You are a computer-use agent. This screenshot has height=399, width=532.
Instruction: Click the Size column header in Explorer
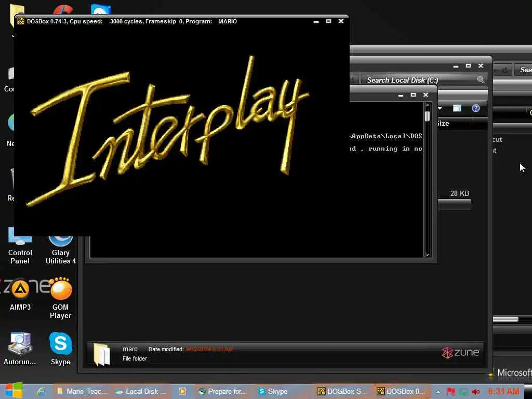point(443,124)
